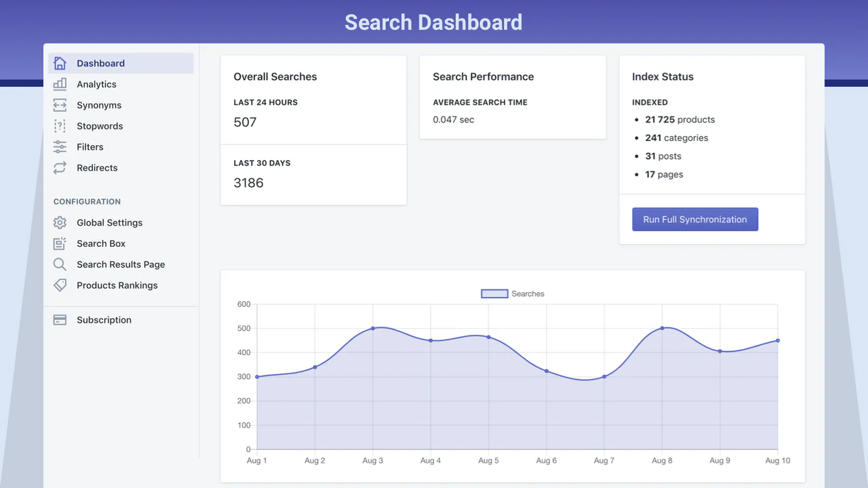The image size is (868, 488).
Task: Open the Analytics bar chart icon
Action: pyautogui.click(x=60, y=84)
